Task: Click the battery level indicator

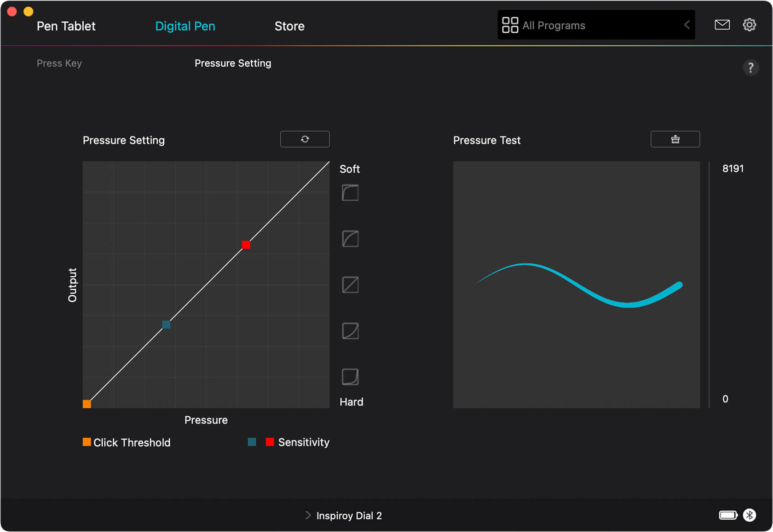Action: (x=728, y=515)
